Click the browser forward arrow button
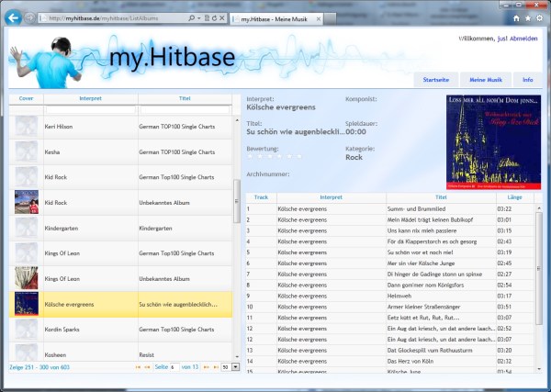This screenshot has width=551, height=392. 29,18
